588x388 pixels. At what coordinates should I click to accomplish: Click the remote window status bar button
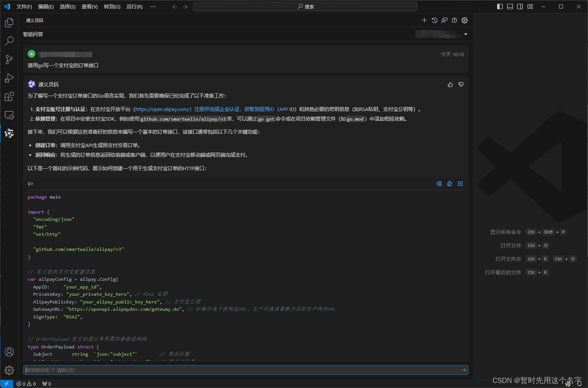tap(7, 384)
